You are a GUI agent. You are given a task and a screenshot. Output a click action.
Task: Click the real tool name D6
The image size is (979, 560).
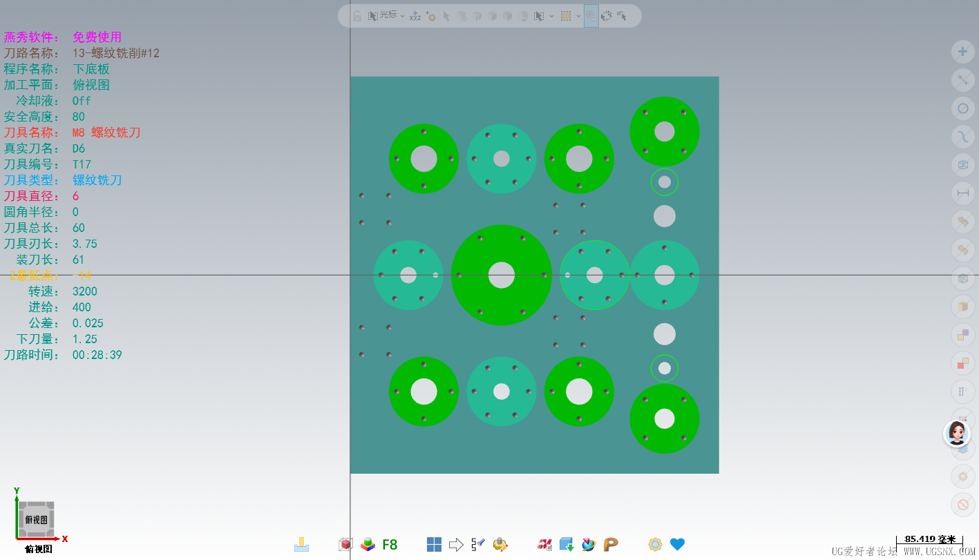tap(79, 148)
